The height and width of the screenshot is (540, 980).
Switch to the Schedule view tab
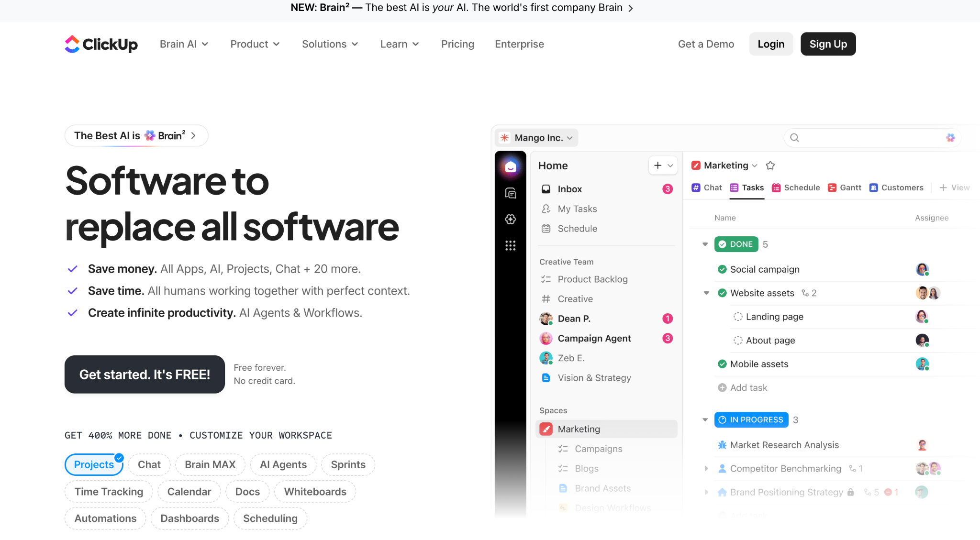(795, 187)
